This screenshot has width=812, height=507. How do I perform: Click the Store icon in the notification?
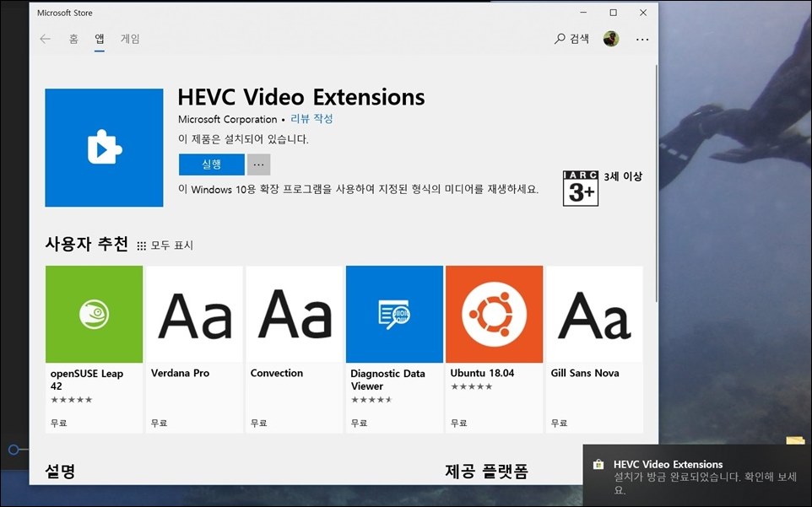click(x=598, y=464)
